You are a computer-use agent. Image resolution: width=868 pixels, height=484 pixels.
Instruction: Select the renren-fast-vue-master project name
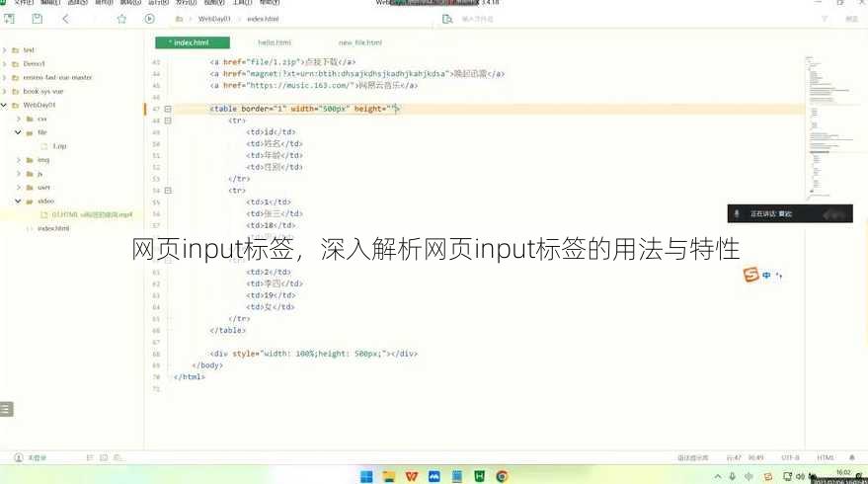tap(57, 77)
